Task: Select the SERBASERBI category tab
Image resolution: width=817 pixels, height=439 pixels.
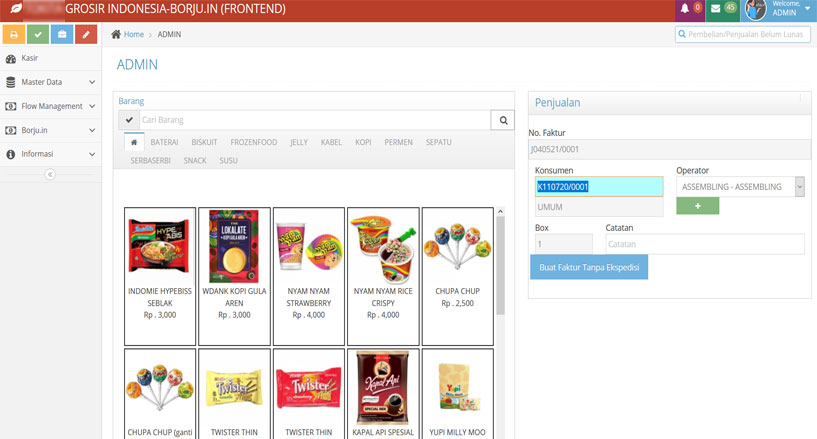Action: 151,161
